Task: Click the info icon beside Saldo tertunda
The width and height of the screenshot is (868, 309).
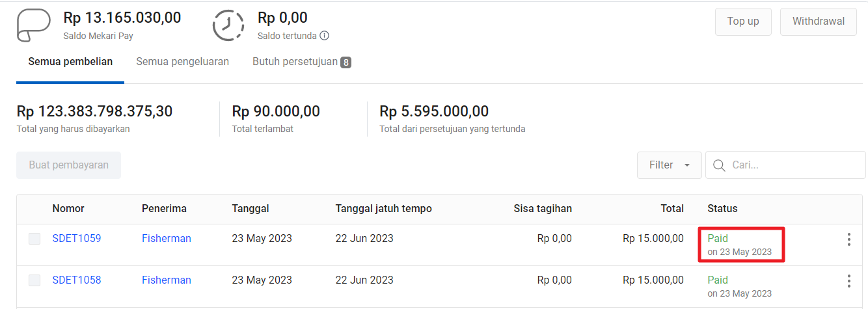Action: 324,36
